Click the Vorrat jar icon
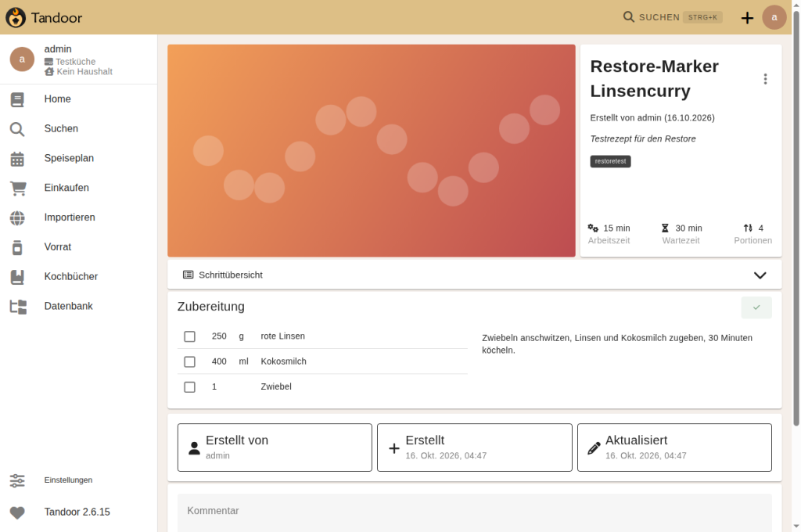Viewport: 801px width, 532px height. 17,247
